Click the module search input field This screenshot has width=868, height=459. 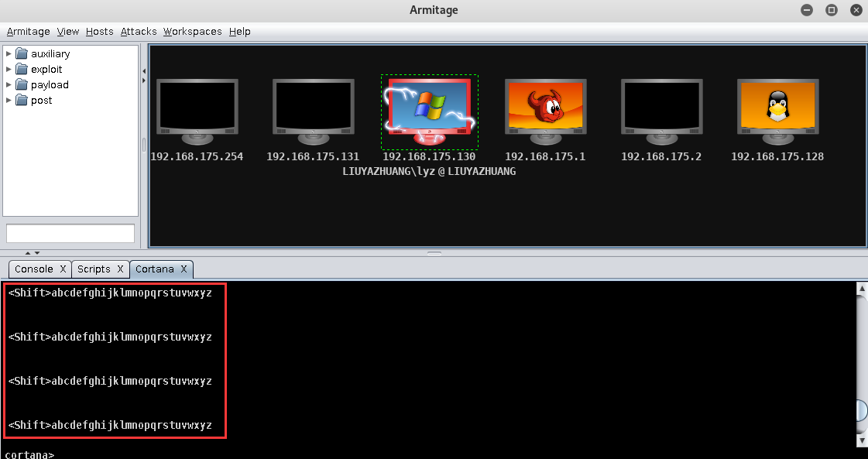coord(70,233)
